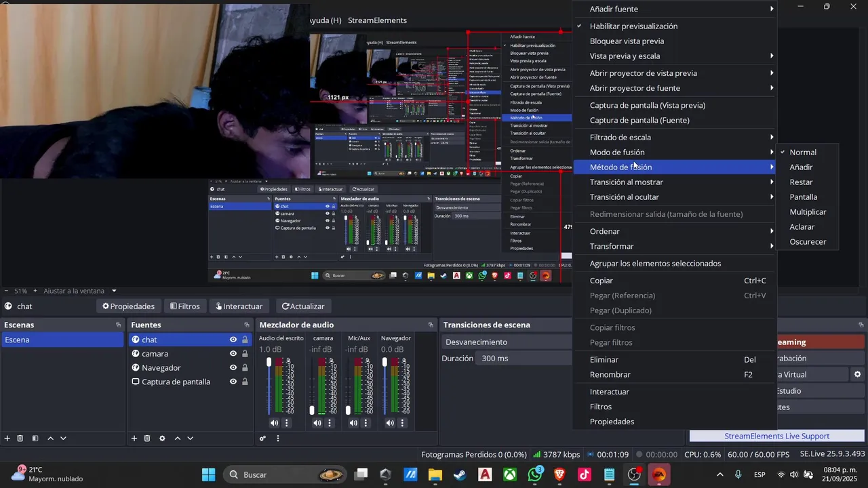Click the Actualizar button in the source toolbar
This screenshot has height=488, width=868.
[303, 306]
